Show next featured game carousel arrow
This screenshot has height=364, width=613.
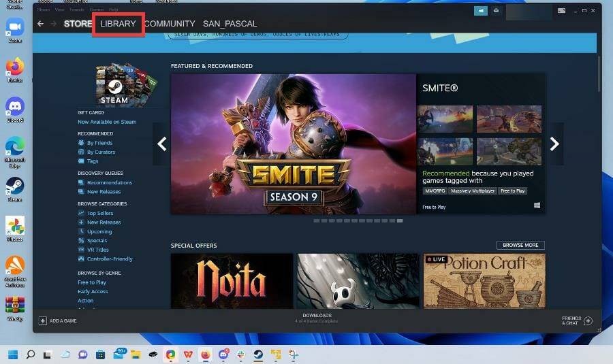tap(554, 144)
